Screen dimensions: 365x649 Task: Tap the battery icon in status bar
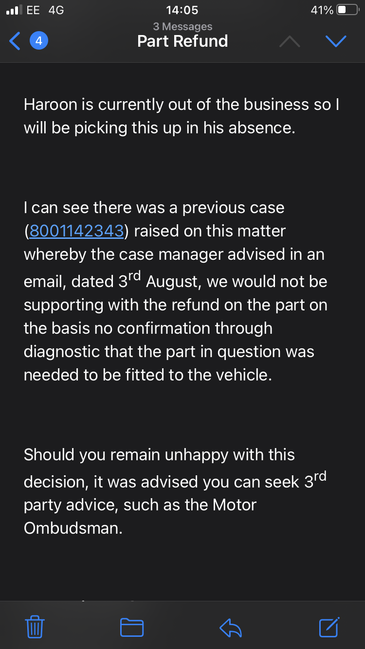tap(347, 10)
